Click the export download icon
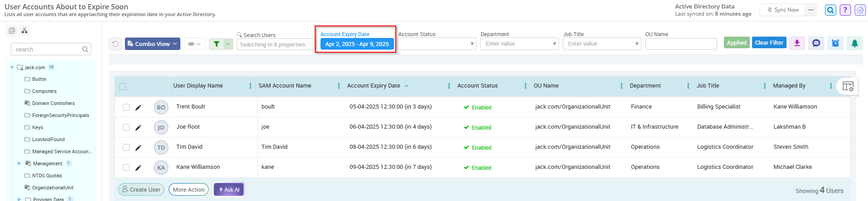Screen dimensions: 868x201 click(x=797, y=43)
